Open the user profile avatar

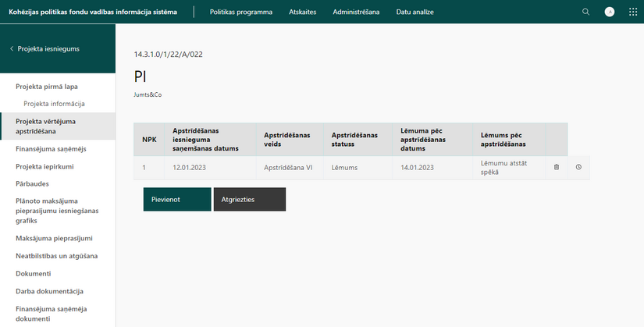click(x=610, y=12)
